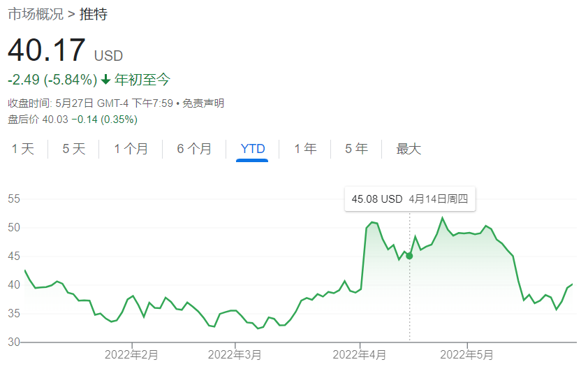Open the 市场概况 breadcrumb link
Viewport: 588px width, 369px height.
[x=35, y=14]
